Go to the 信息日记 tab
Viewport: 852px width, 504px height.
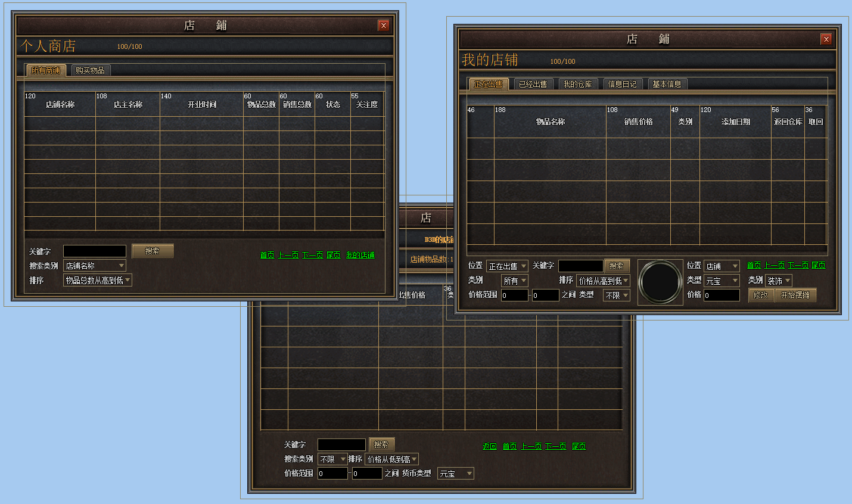pyautogui.click(x=622, y=84)
